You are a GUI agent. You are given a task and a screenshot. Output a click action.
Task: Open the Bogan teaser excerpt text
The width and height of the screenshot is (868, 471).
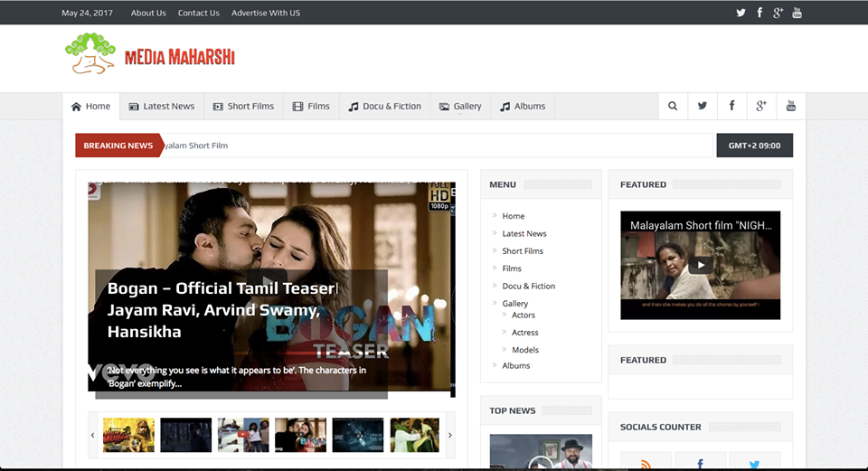click(x=236, y=377)
